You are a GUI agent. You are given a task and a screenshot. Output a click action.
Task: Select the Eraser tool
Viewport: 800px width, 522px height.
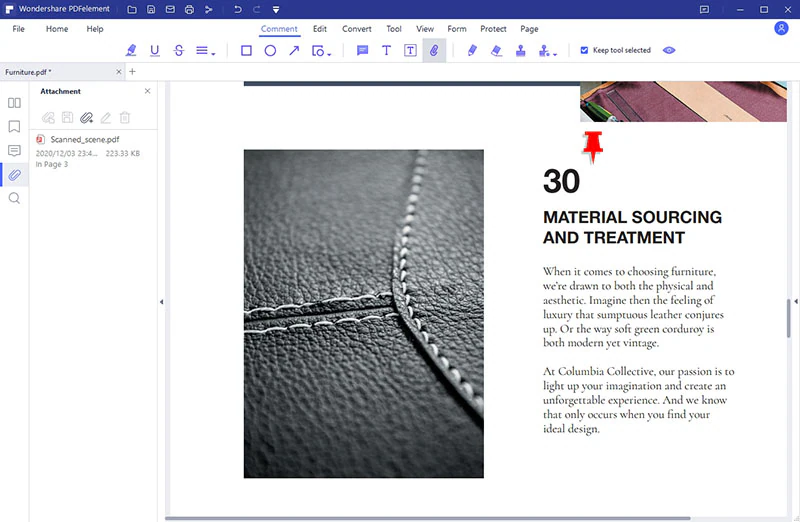[496, 50]
